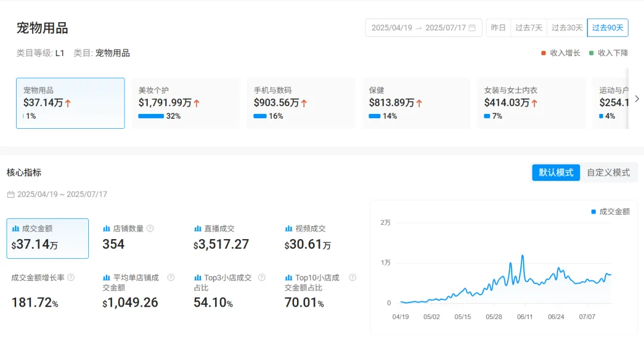Expand category list with right chevron arrow
This screenshot has width=644, height=340.
click(637, 99)
